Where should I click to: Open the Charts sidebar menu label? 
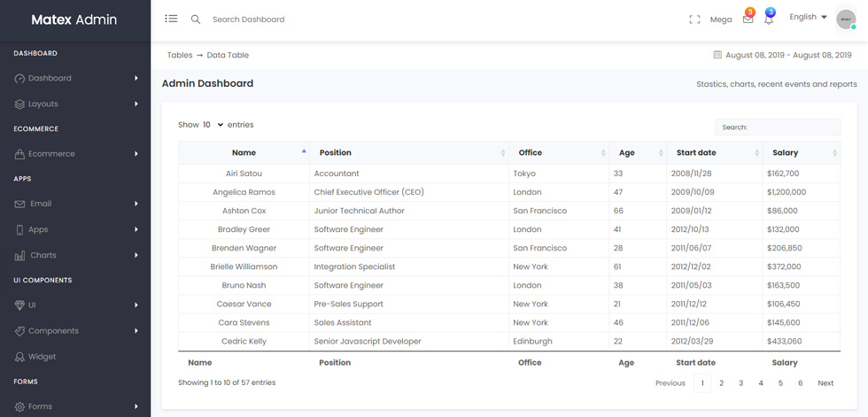point(43,255)
